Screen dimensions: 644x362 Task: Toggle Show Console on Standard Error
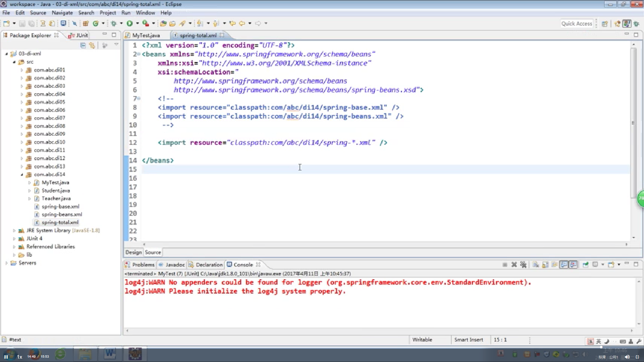pyautogui.click(x=573, y=264)
